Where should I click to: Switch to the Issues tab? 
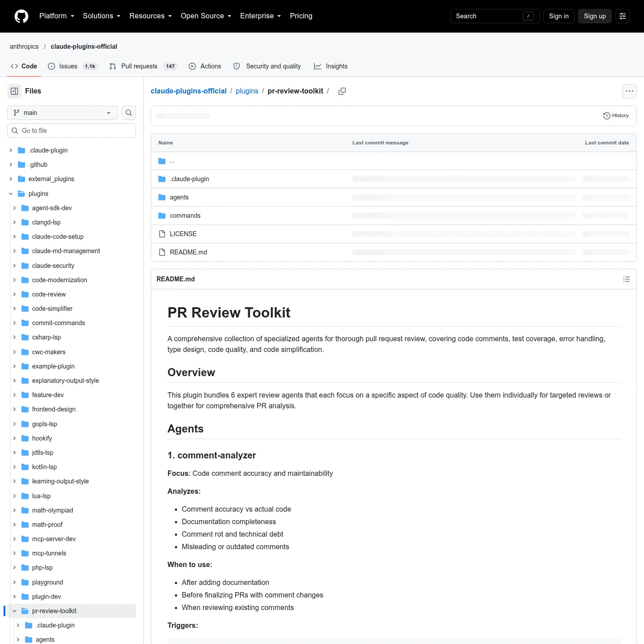click(73, 66)
